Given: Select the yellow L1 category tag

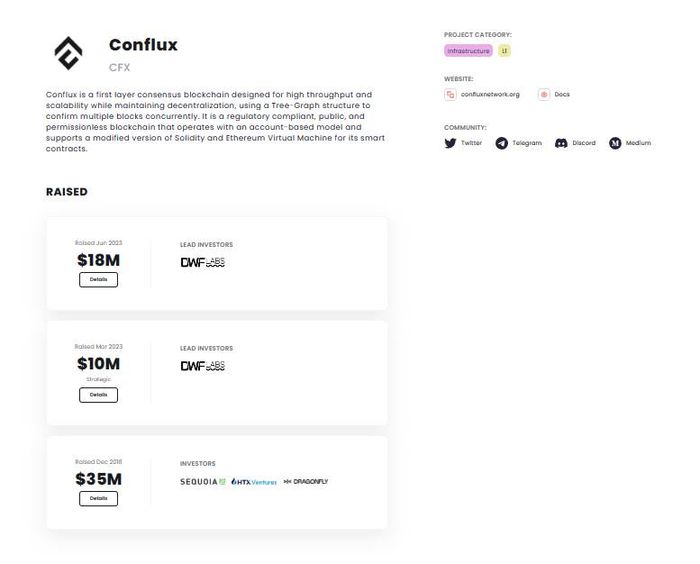Looking at the screenshot, I should (504, 51).
